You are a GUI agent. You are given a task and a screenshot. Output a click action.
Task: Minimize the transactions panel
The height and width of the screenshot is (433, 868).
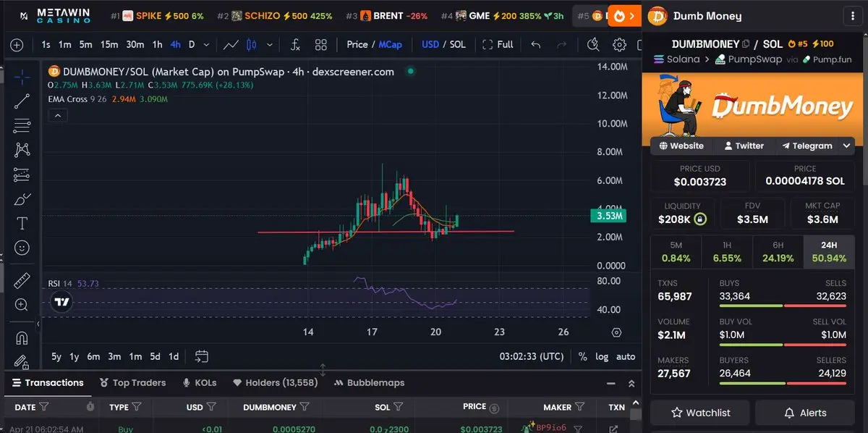(610, 383)
